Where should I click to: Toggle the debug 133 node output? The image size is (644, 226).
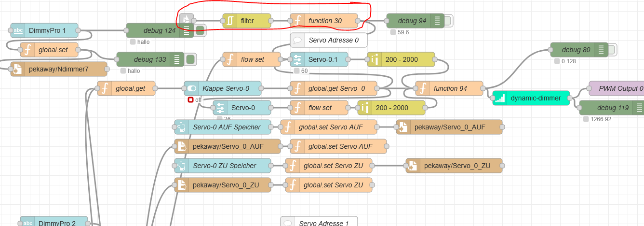coord(190,59)
